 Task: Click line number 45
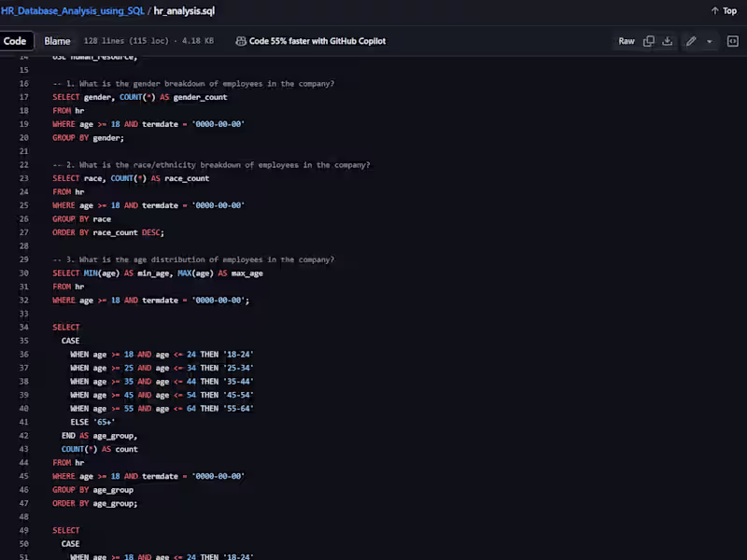(24, 476)
